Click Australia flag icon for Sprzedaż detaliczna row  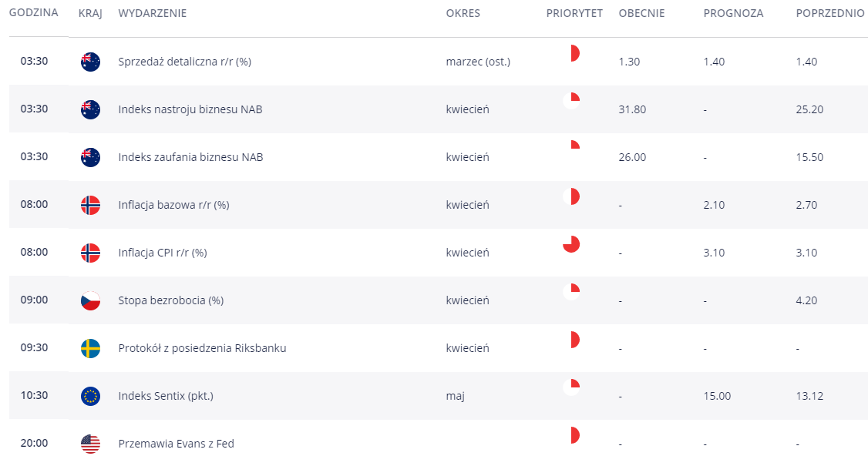click(90, 62)
